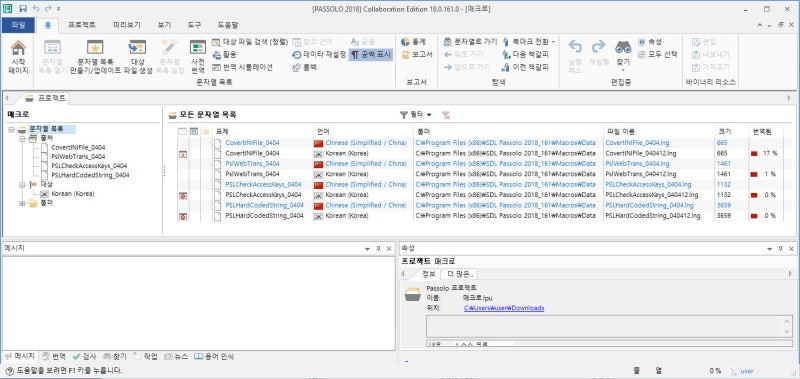Click the user status bar entry
Image resolution: width=800 pixels, height=379 pixels.
tap(742, 371)
